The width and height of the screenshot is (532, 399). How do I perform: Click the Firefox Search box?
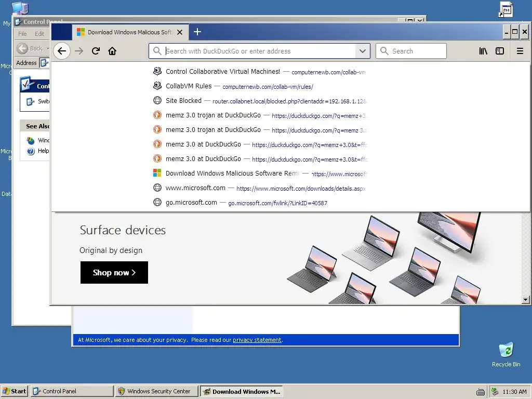coord(411,51)
